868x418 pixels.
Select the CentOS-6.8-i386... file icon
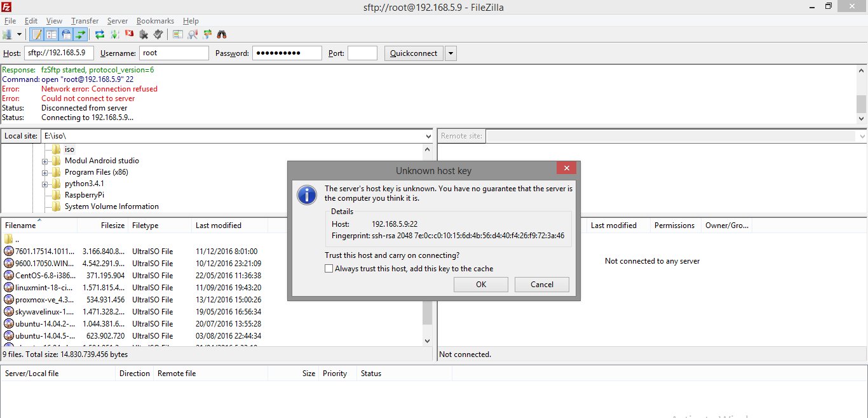[x=9, y=276]
